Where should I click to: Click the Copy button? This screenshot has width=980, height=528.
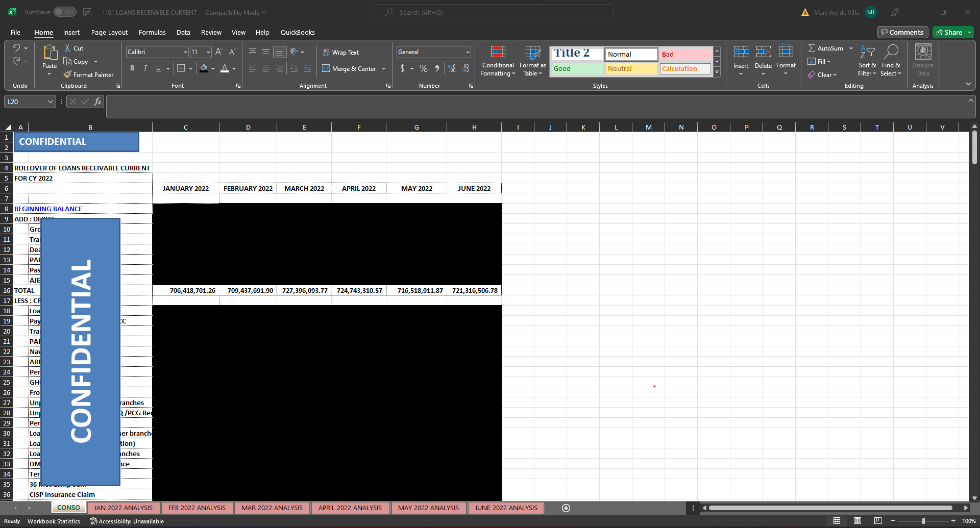click(76, 61)
